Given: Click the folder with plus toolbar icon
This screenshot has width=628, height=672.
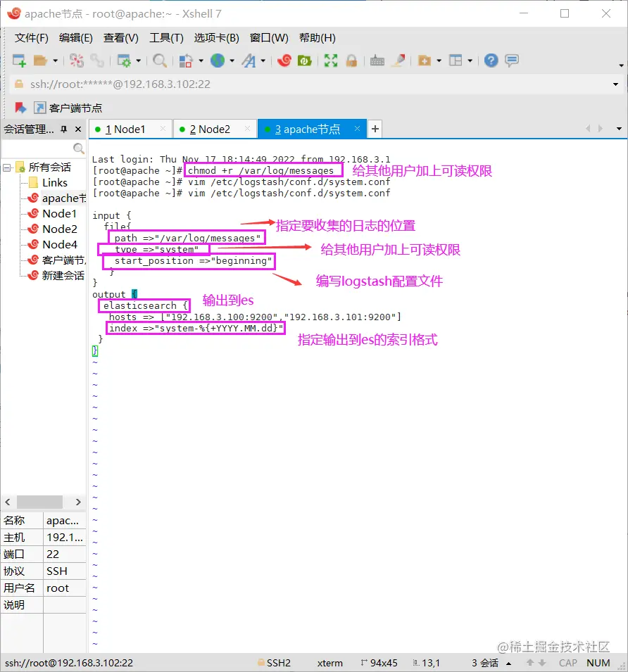Looking at the screenshot, I should tap(425, 61).
